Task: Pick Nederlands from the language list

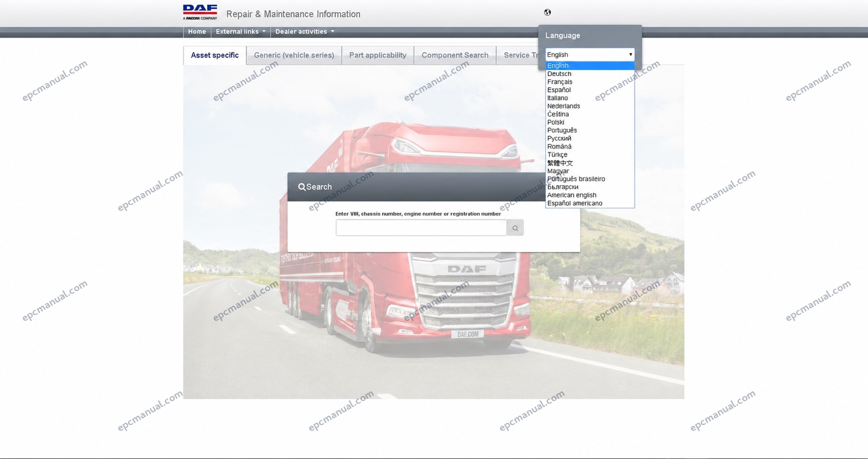Action: [x=590, y=106]
